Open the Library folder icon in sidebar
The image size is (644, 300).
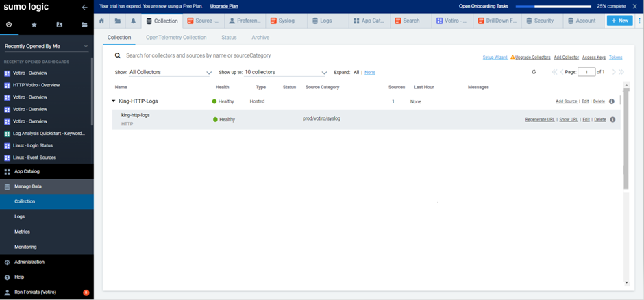click(x=84, y=25)
